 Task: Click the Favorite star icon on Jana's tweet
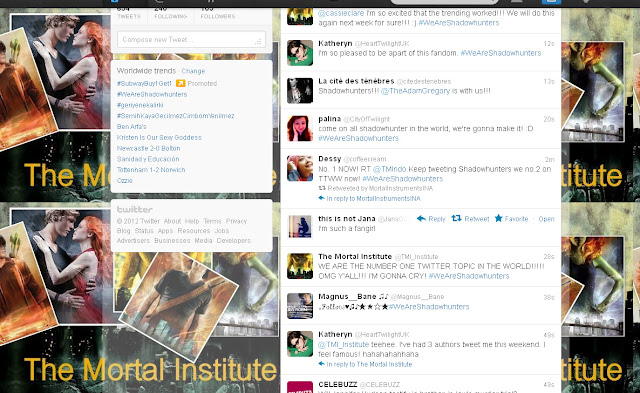pyautogui.click(x=498, y=218)
